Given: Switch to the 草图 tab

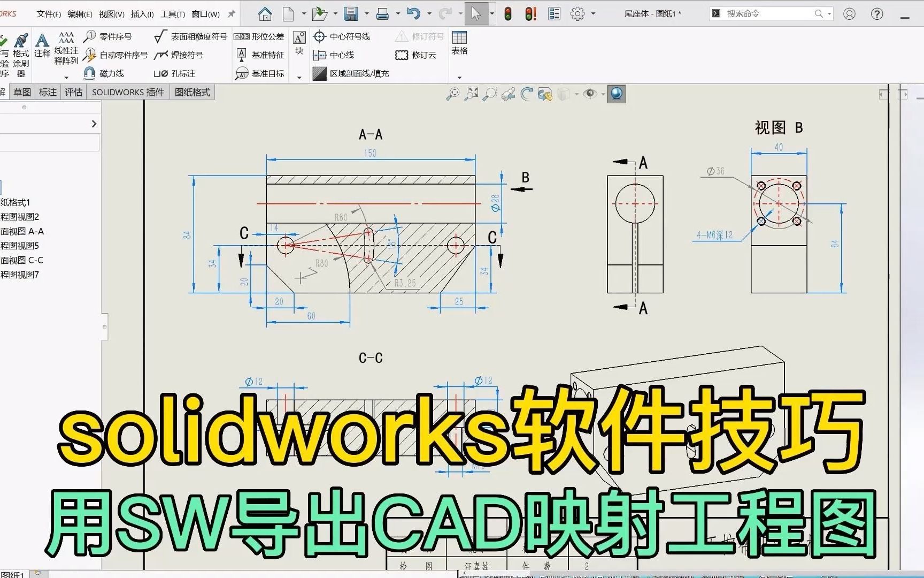Looking at the screenshot, I should tap(22, 92).
